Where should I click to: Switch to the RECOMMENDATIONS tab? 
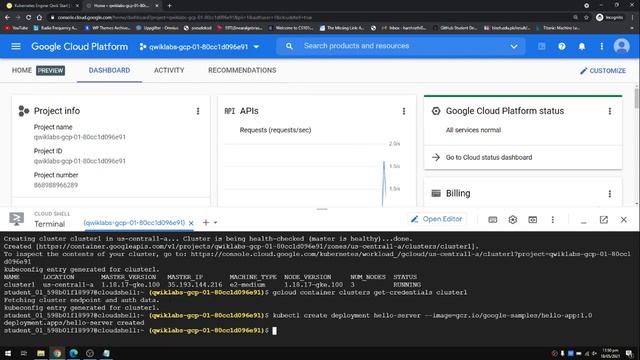pyautogui.click(x=242, y=71)
